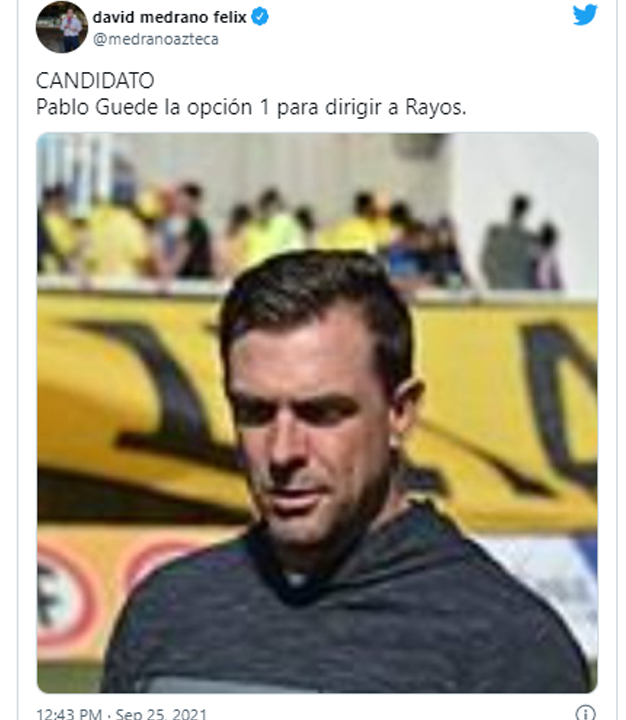Open the Twitter bird logo link
Screen dimensions: 626x720
[x=585, y=14]
